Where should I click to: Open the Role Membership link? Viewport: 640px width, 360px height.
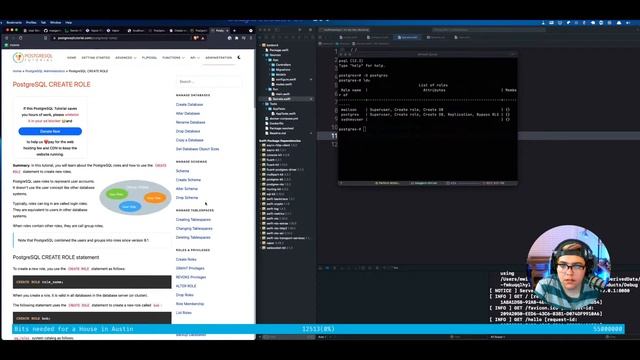[x=190, y=304]
